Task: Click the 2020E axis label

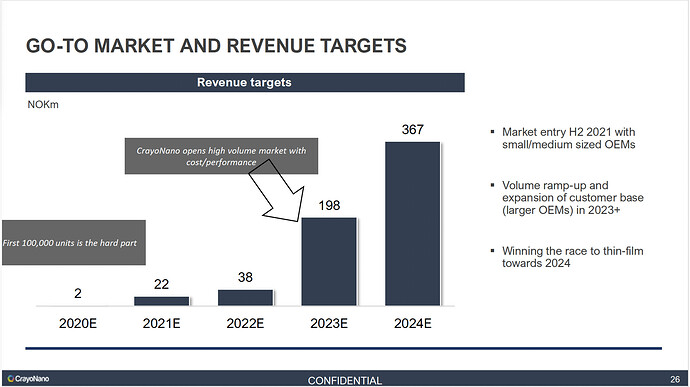Action: [78, 324]
